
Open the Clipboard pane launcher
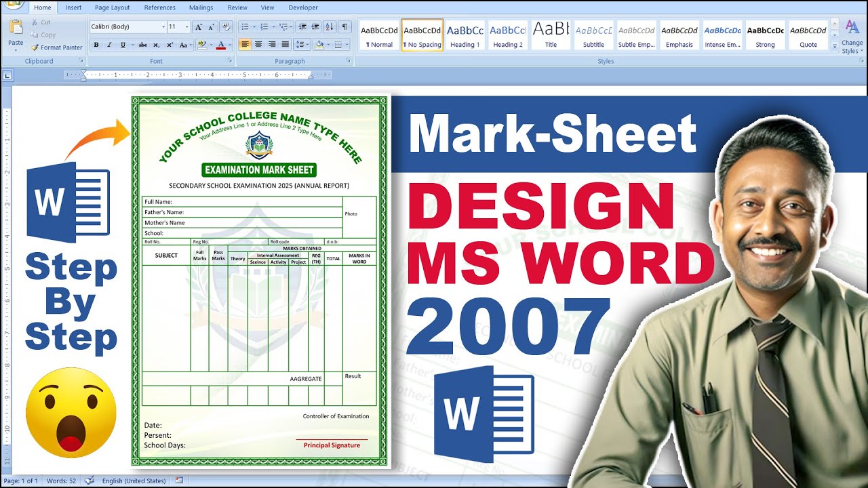(81, 61)
